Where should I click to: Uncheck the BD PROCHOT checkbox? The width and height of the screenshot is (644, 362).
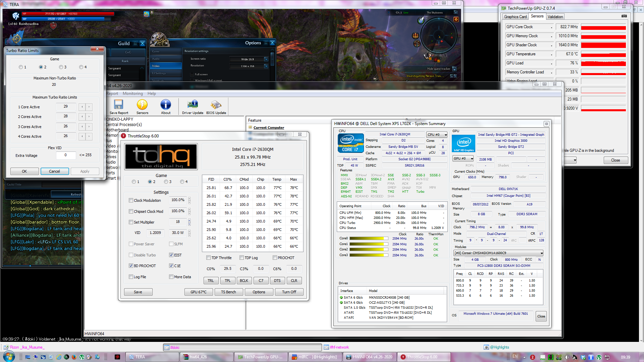131,266
